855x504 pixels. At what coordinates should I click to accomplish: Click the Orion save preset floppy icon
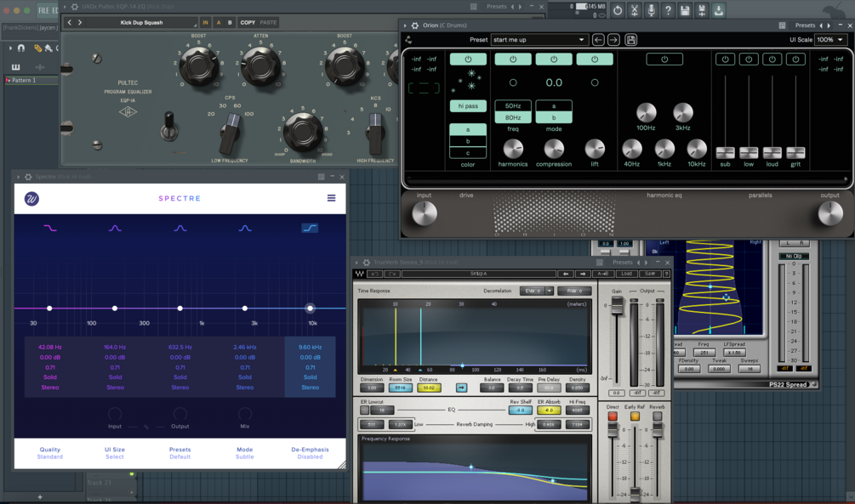pos(631,40)
